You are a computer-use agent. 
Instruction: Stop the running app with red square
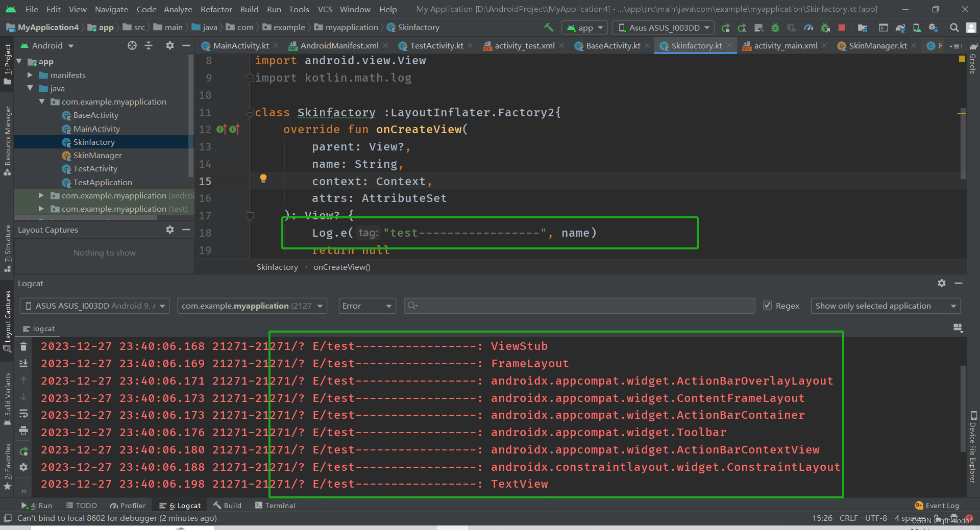(x=842, y=28)
